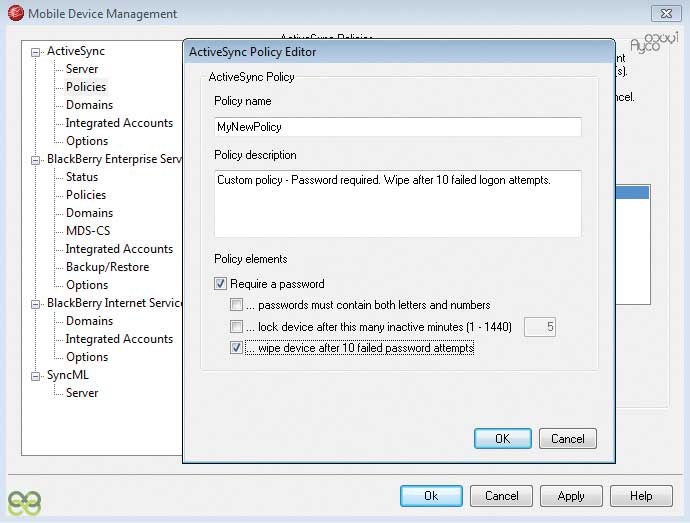Viewport: 690px width, 523px height.
Task: Collapse the SyncML tree node
Action: pos(37,375)
